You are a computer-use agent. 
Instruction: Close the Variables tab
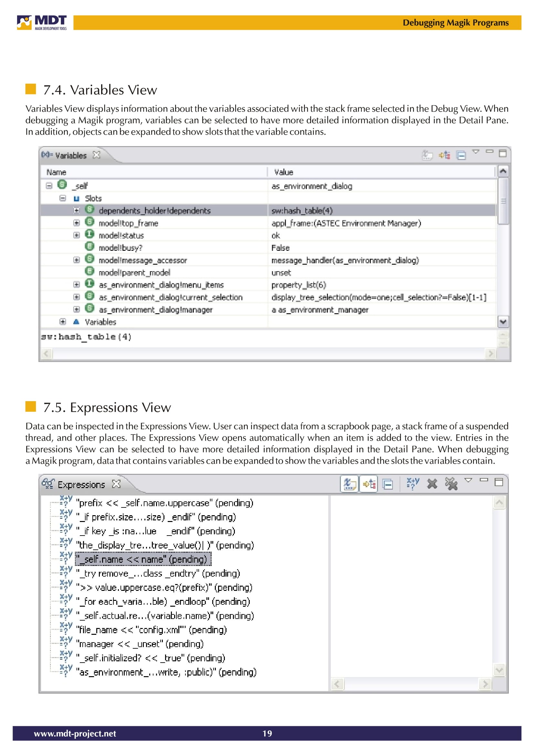tap(96, 154)
